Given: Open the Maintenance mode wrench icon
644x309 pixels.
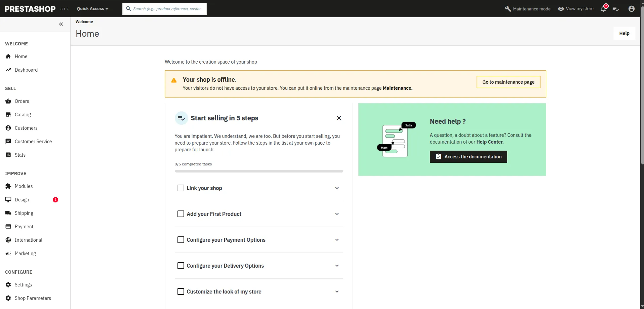Looking at the screenshot, I should (x=508, y=9).
